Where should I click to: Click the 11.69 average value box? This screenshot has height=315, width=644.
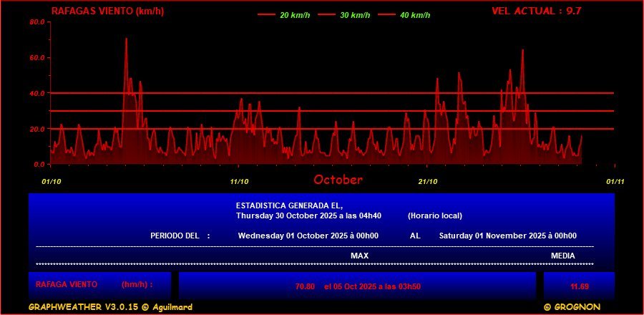pyautogui.click(x=579, y=286)
